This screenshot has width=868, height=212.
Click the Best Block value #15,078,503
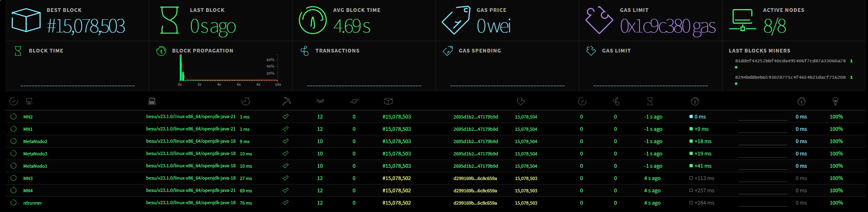point(86,26)
